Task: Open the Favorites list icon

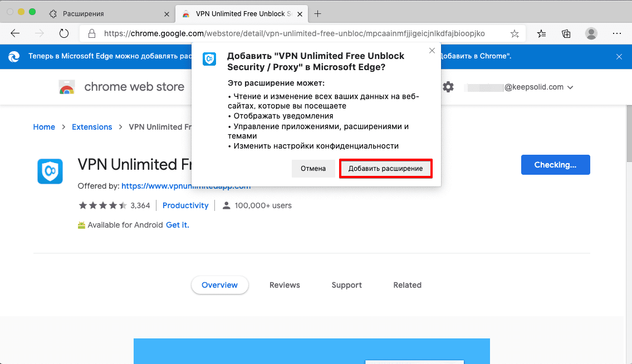Action: coord(542,33)
